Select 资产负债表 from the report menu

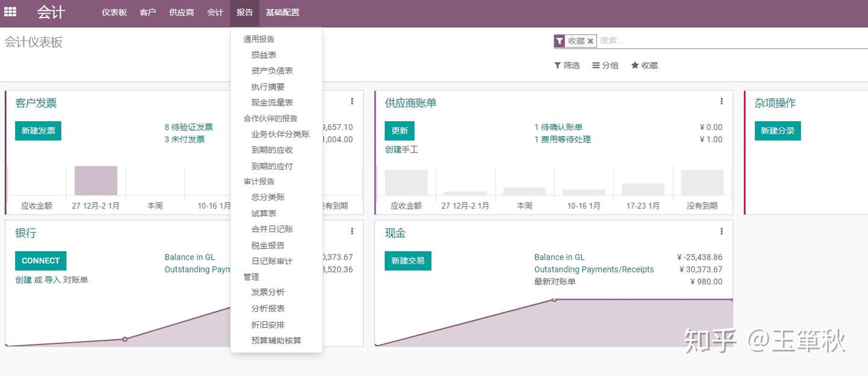pyautogui.click(x=272, y=70)
